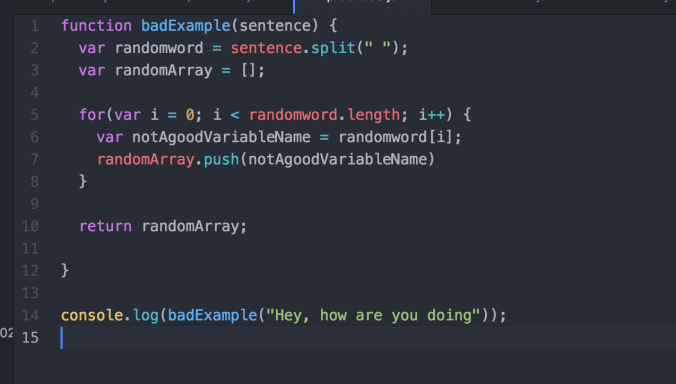The image size is (676, 384).
Task: Click notAgoodVariableName argument on line 7
Action: [337, 160]
